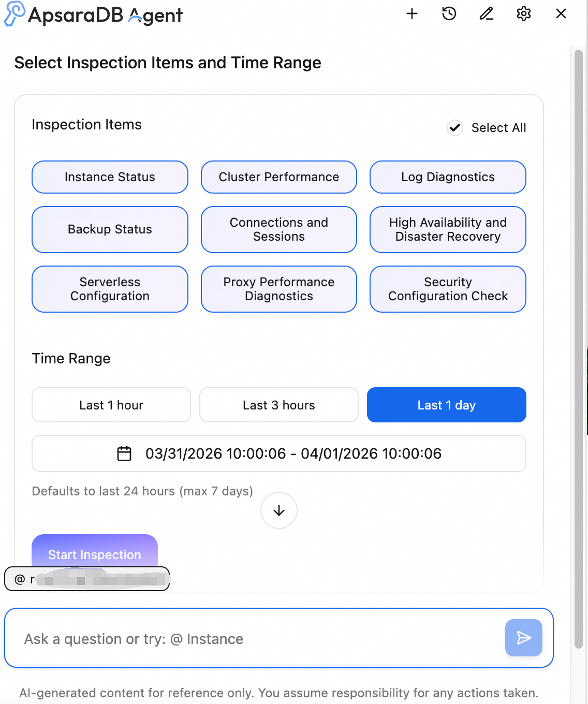
Task: Select the Last 1 hour range
Action: coord(111,405)
